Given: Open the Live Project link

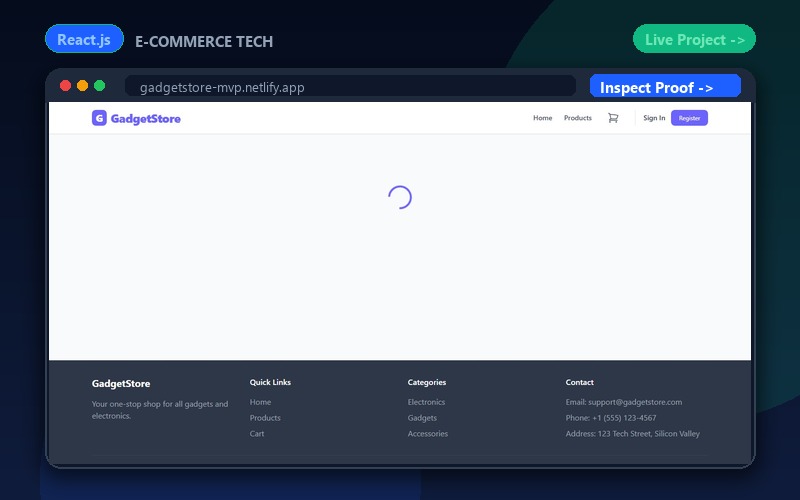Looking at the screenshot, I should tap(694, 39).
